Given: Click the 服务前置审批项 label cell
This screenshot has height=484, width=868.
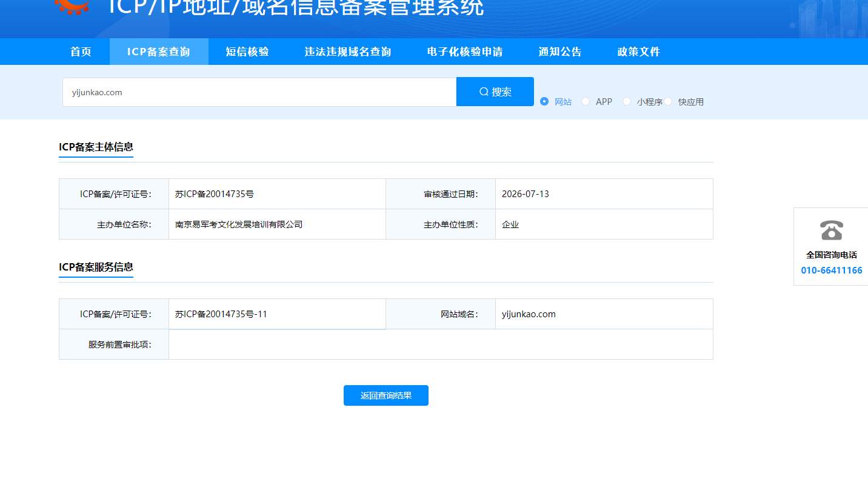Looking at the screenshot, I should pos(114,345).
